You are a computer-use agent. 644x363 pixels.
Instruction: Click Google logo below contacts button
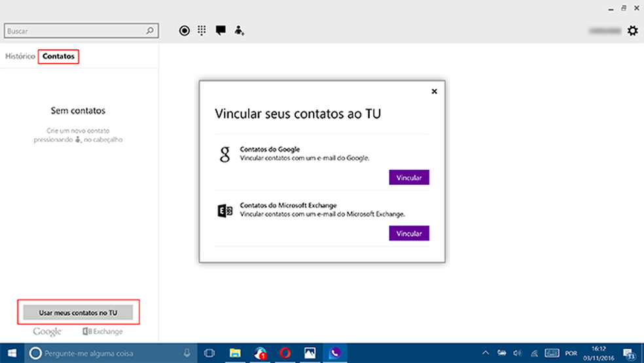coord(47,332)
